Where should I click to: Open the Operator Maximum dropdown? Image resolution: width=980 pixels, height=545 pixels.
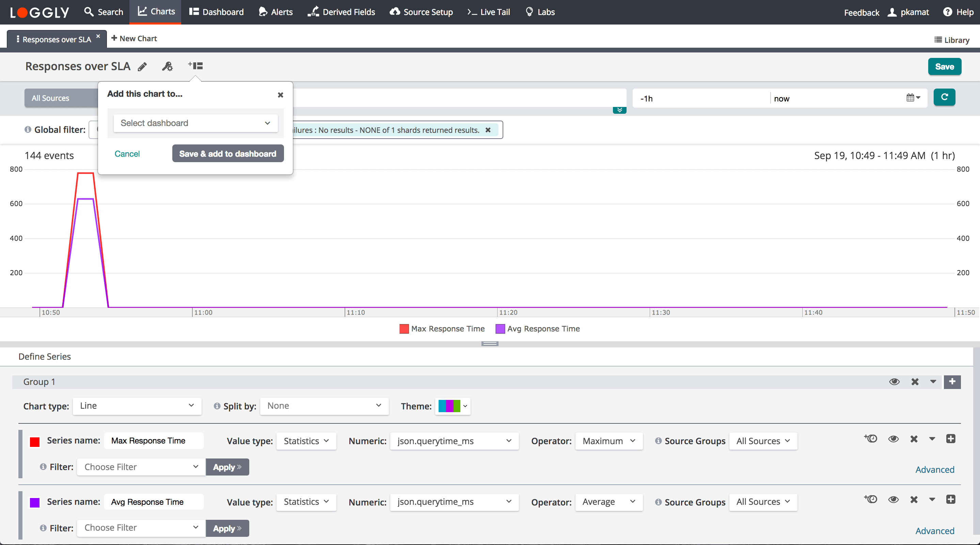coord(609,441)
